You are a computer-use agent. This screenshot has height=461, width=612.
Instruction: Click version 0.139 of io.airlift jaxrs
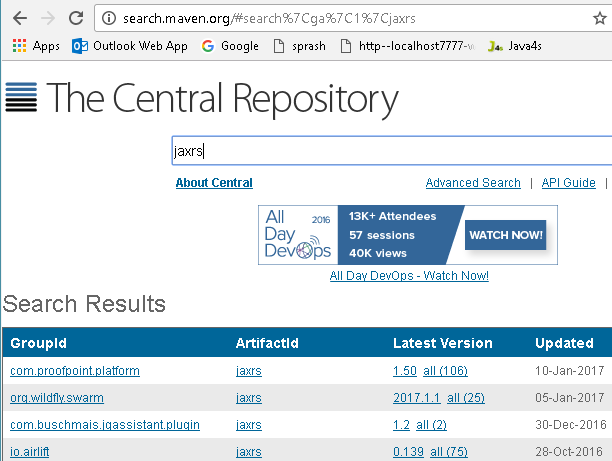[408, 450]
